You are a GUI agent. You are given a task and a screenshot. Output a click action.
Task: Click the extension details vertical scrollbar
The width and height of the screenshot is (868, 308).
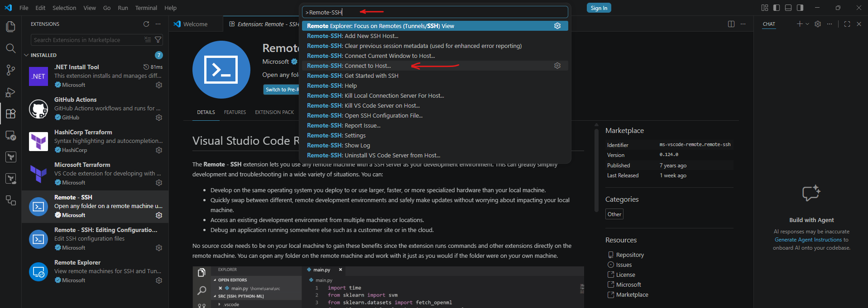596,170
